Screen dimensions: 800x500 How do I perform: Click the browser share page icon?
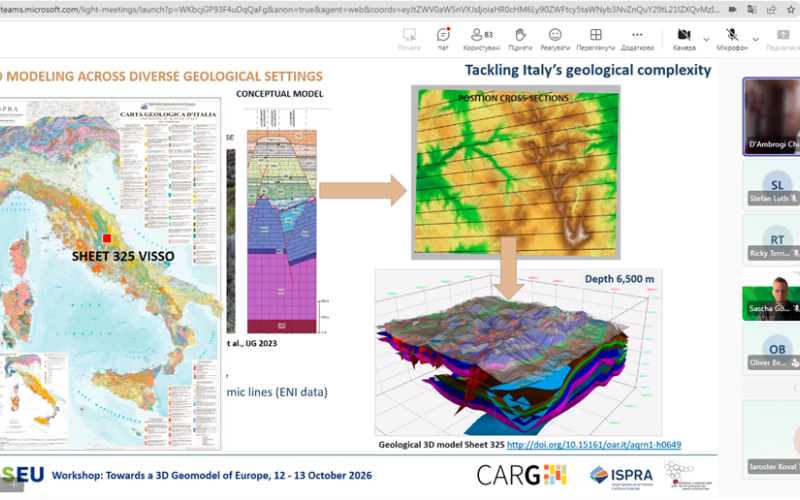[771, 9]
